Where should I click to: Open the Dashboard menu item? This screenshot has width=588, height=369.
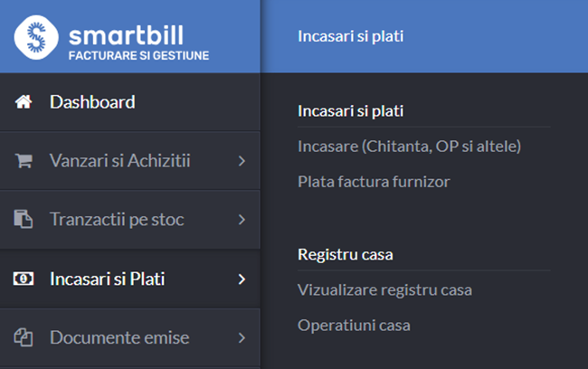[x=130, y=102]
